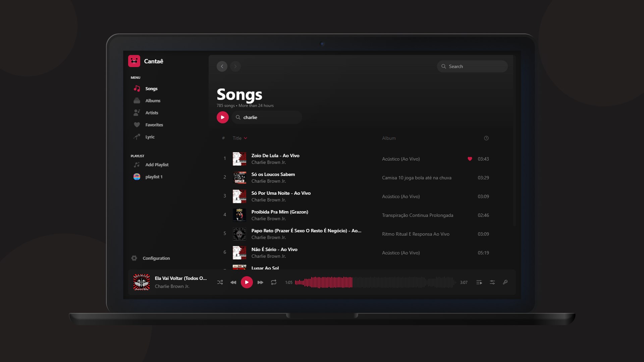
Task: Open the Favorites menu
Action: point(154,125)
